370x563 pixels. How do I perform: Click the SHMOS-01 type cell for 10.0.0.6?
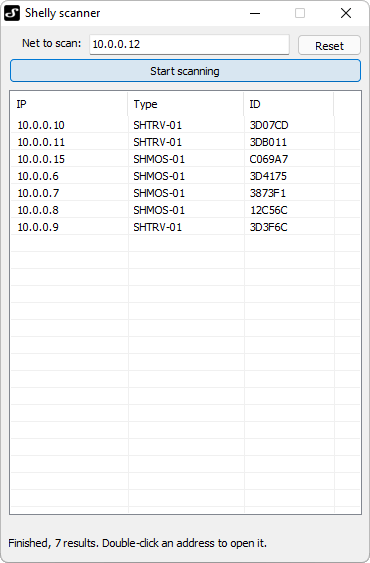click(x=159, y=176)
